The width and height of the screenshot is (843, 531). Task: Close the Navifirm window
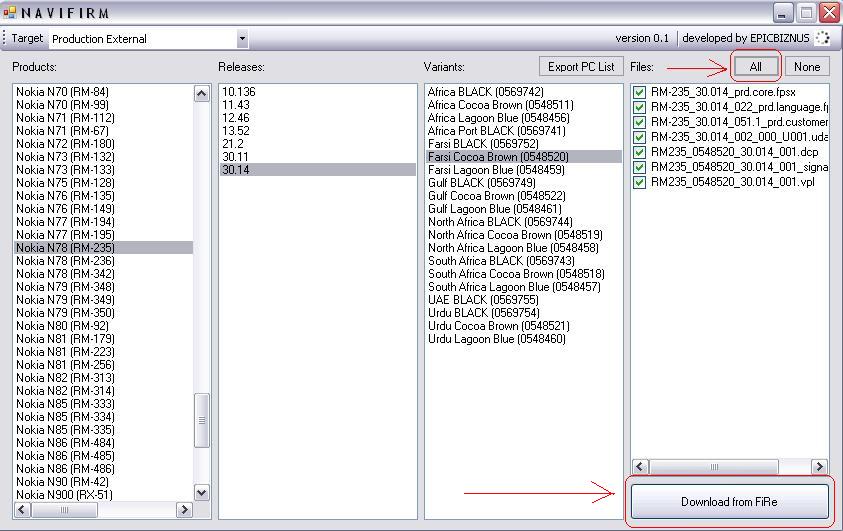830,12
